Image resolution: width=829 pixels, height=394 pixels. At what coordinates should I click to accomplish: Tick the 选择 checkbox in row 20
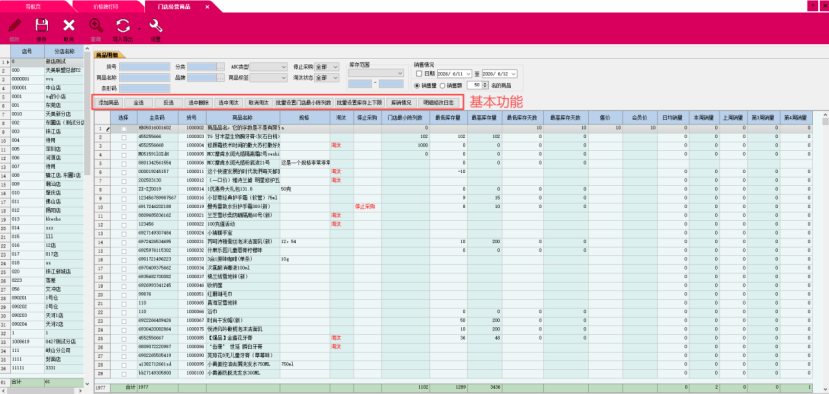124,294
